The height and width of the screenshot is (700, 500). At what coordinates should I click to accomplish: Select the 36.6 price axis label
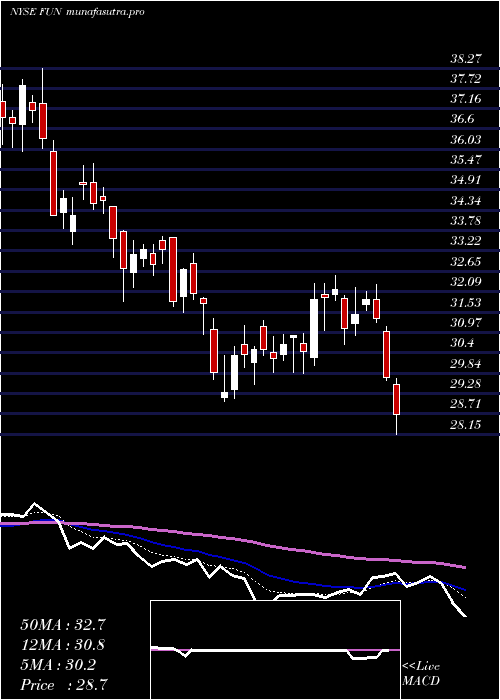pyautogui.click(x=462, y=119)
